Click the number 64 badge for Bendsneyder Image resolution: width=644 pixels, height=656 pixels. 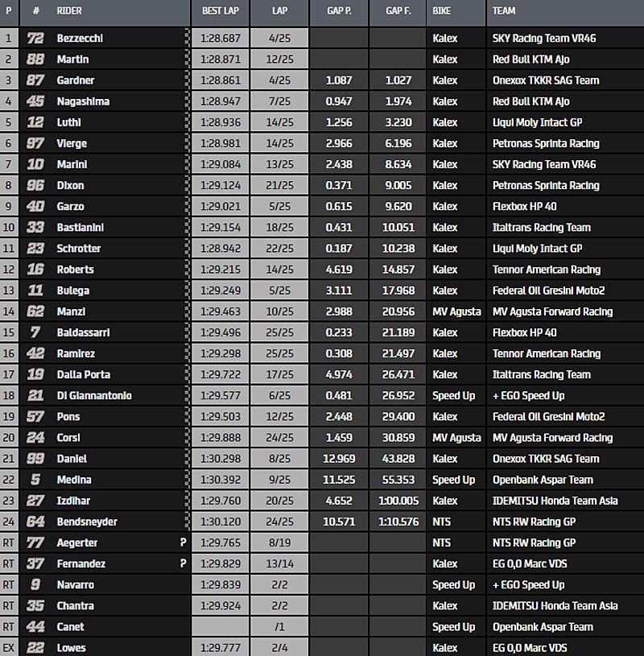coord(35,522)
